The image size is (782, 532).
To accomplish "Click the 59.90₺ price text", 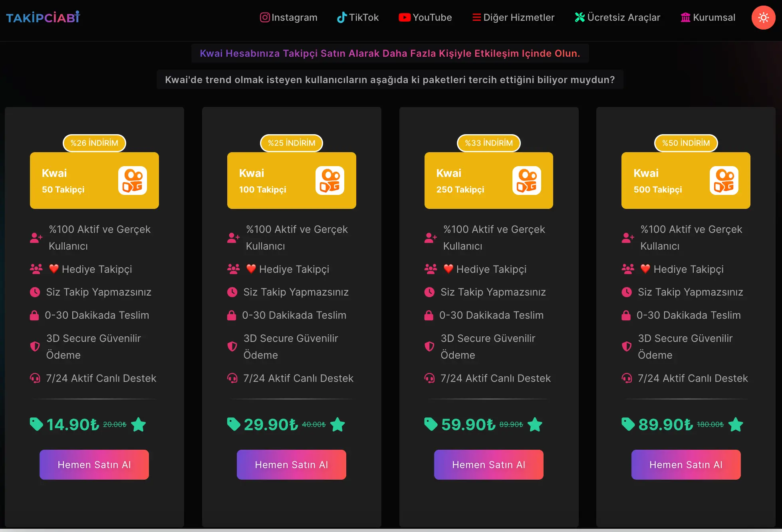I will point(468,425).
